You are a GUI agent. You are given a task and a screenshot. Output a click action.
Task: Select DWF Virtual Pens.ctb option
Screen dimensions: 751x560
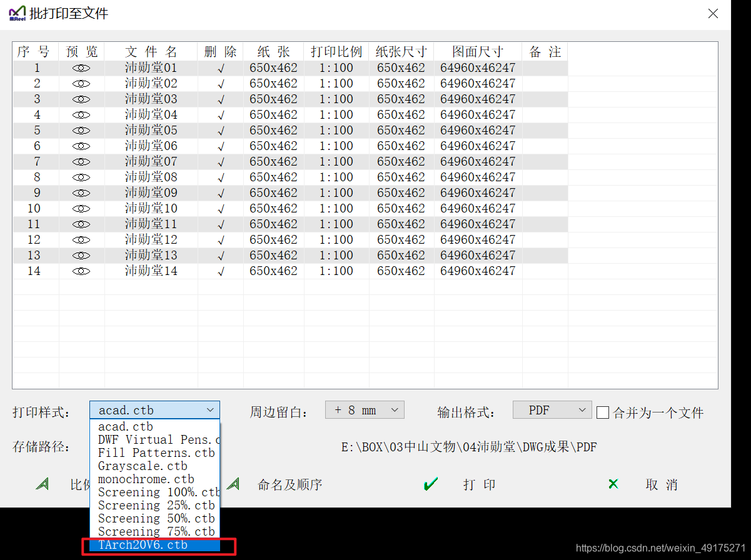[154, 439]
